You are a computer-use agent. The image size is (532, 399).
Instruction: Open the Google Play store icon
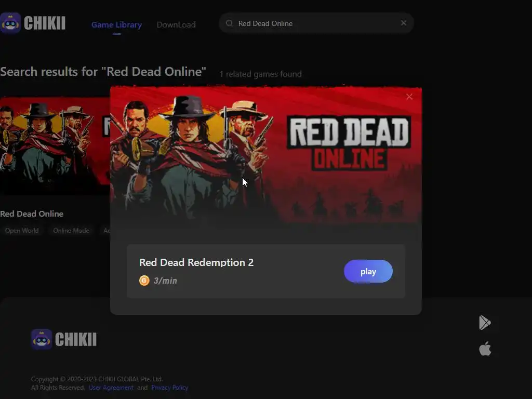click(x=485, y=322)
